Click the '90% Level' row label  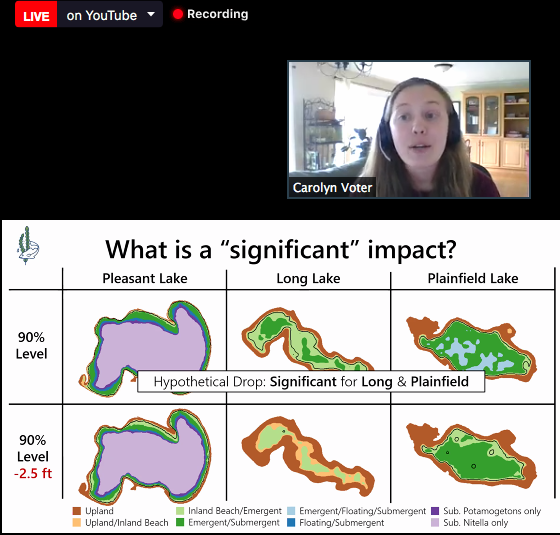(31, 345)
